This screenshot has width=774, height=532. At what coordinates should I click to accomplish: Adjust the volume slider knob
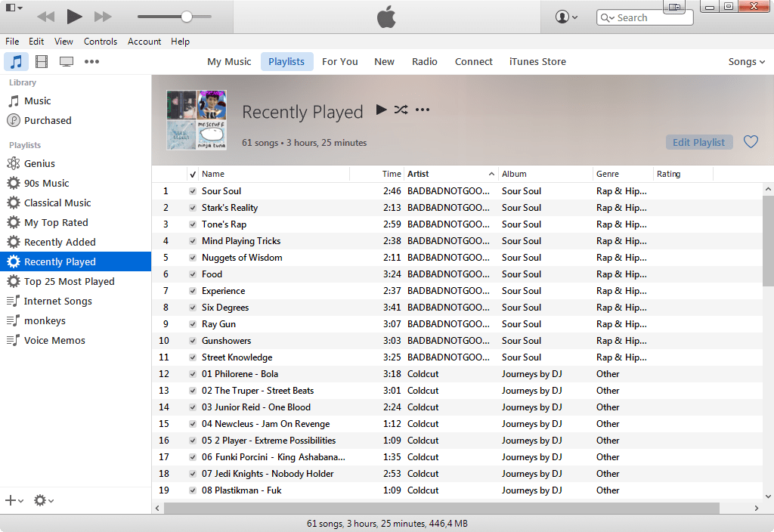coord(187,17)
